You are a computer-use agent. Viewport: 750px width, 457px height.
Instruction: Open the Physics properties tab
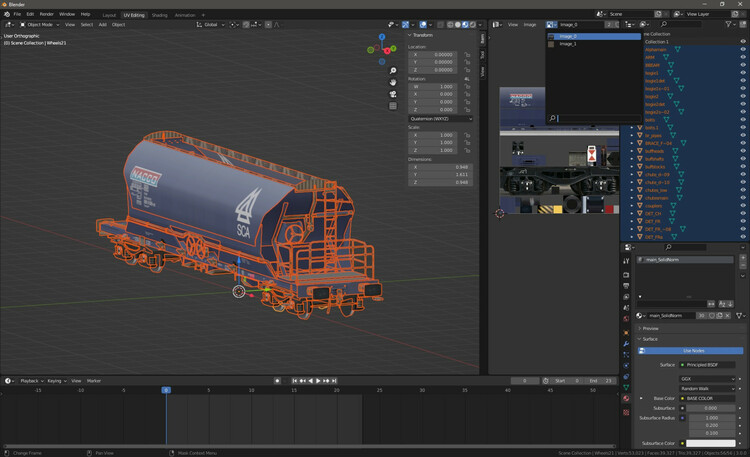[626, 366]
